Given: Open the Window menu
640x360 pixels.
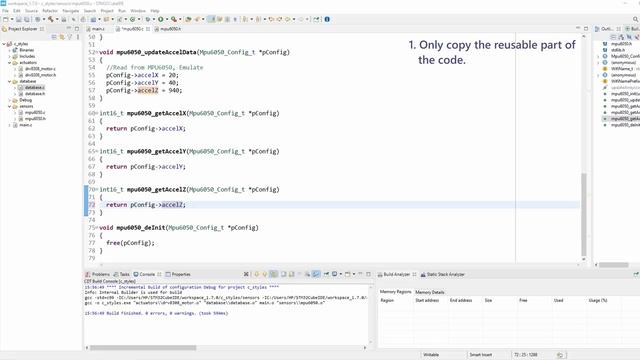Looking at the screenshot, I should 138,11.
